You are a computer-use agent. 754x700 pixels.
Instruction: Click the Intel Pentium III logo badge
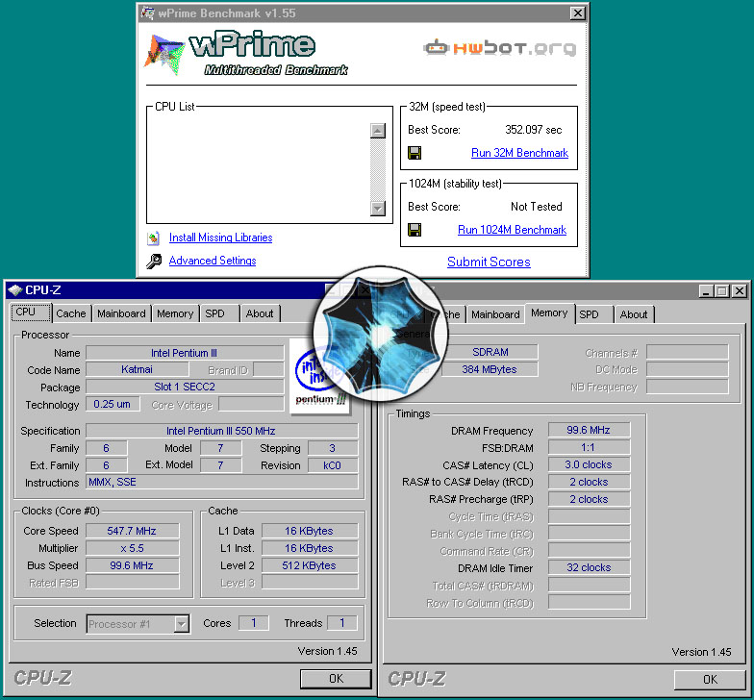coord(321,377)
